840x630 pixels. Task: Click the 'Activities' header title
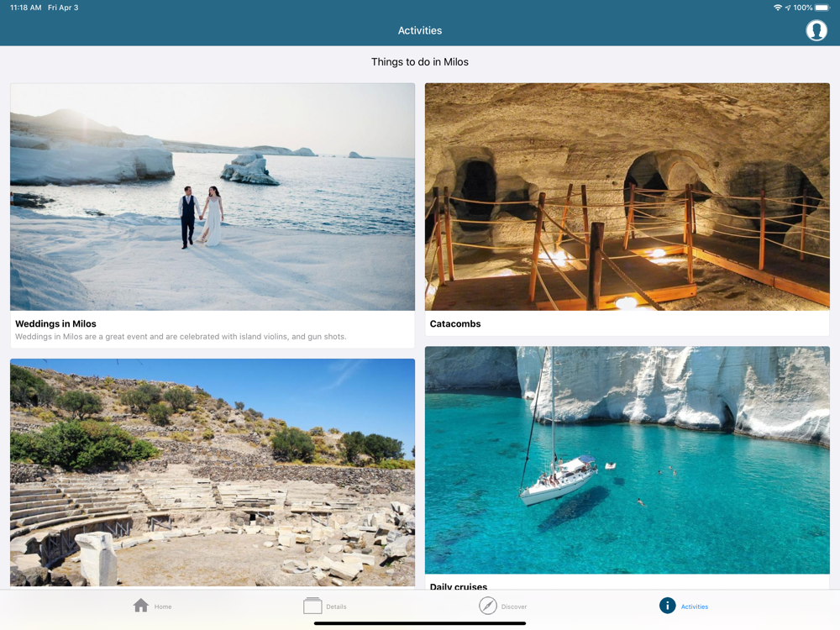click(419, 30)
